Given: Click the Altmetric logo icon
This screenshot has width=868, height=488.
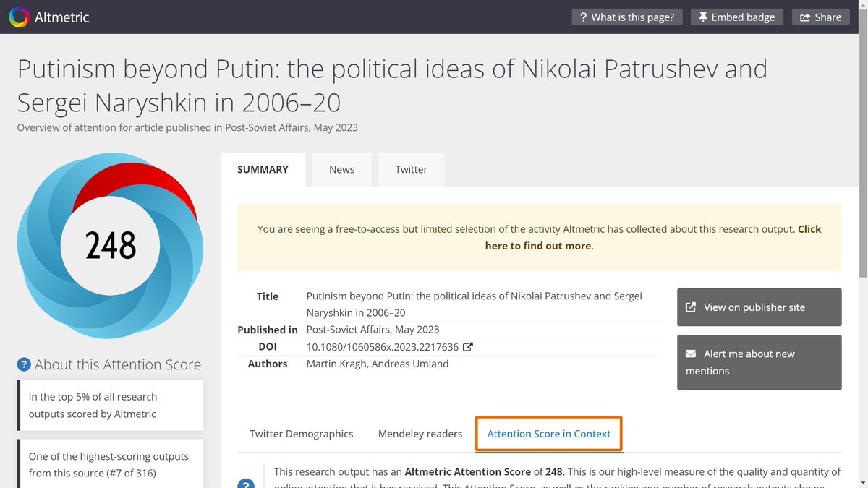Looking at the screenshot, I should pyautogui.click(x=19, y=17).
